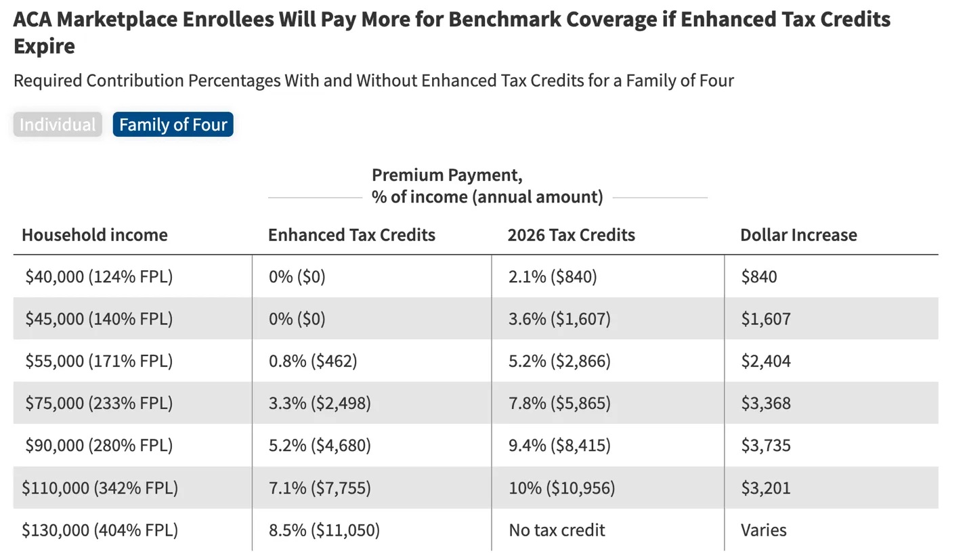Click the Enhanced Tax Credits column header
Screen dimensions: 967x560
351,235
